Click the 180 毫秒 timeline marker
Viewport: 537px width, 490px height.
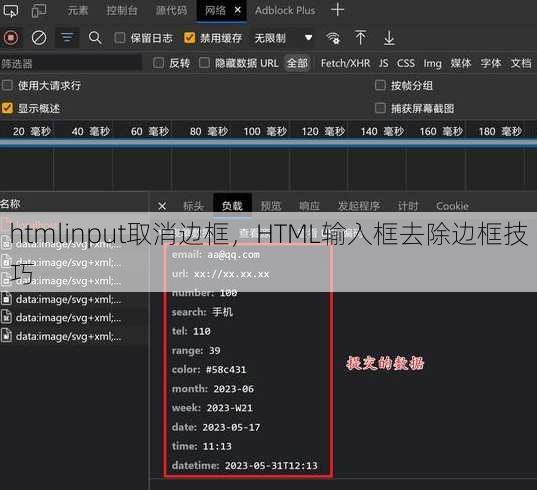point(500,131)
